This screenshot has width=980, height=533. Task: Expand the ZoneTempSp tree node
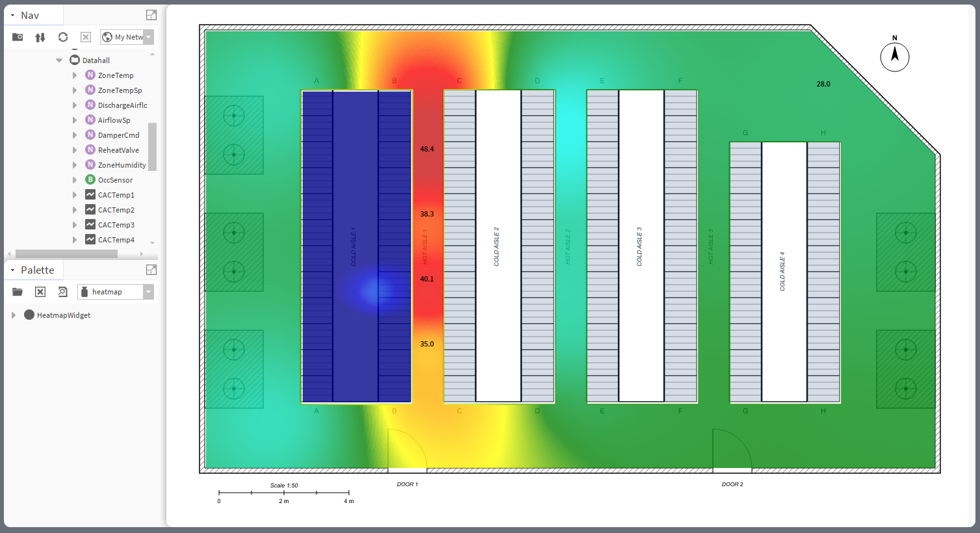point(75,90)
